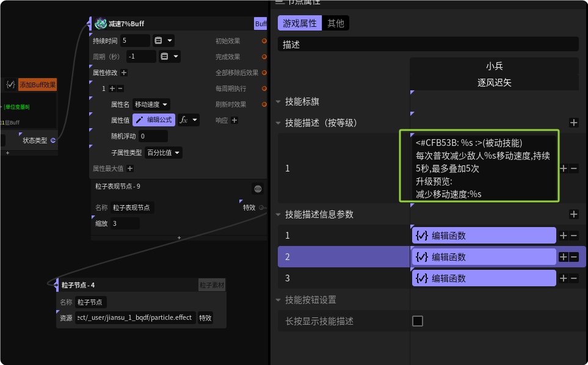588x365 pixels.
Task: Click the fx formula type icon
Action: 183,120
